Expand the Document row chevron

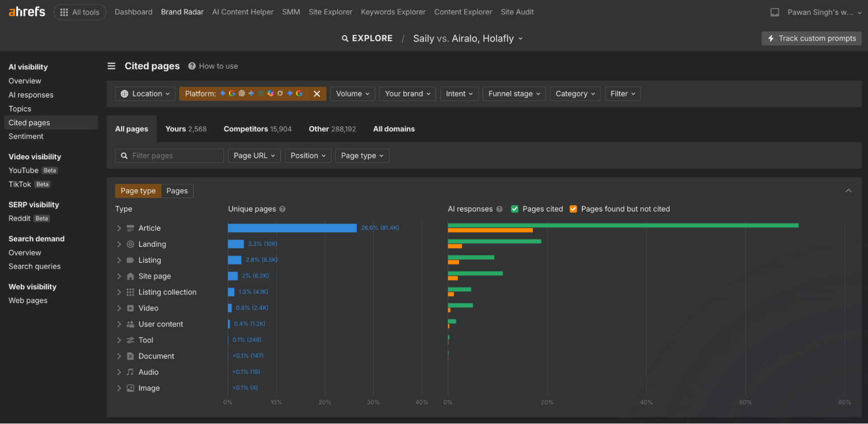click(119, 356)
